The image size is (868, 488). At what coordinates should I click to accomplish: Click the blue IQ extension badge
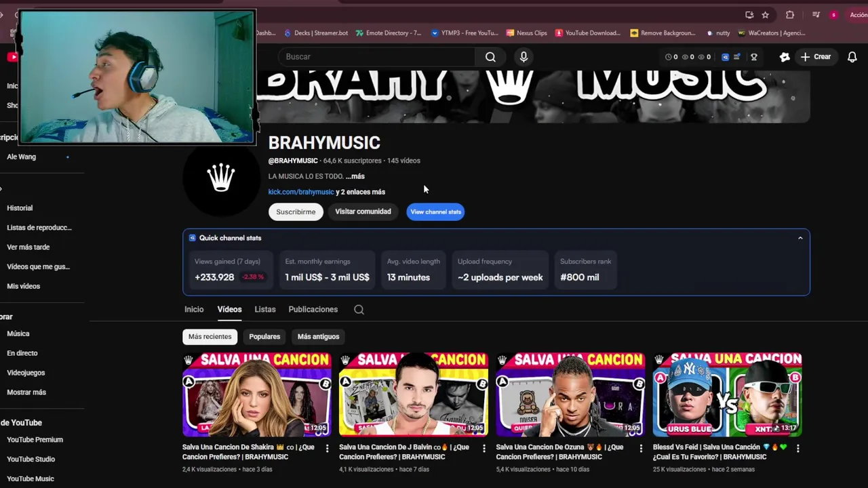pyautogui.click(x=725, y=57)
